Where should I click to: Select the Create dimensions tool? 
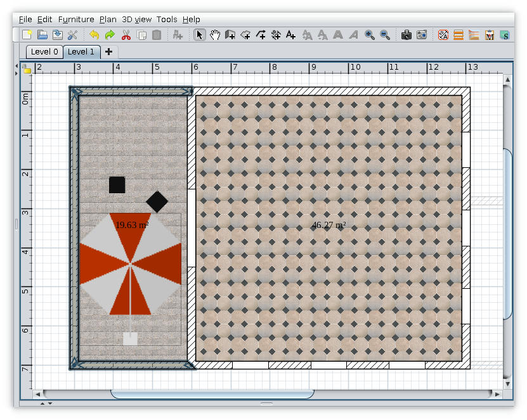click(x=276, y=35)
